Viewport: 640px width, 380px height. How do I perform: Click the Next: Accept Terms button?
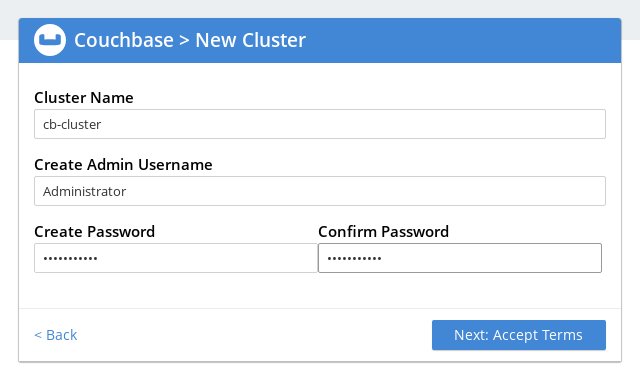click(x=519, y=335)
